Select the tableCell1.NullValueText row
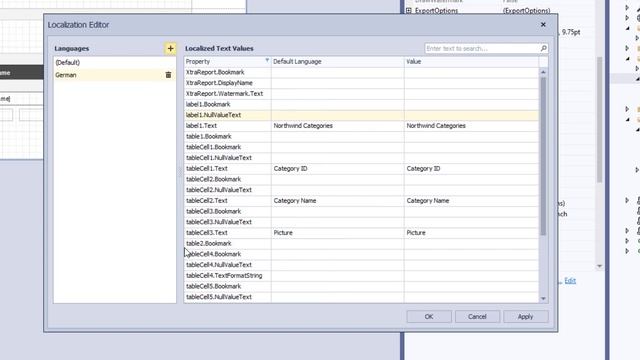This screenshot has height=360, width=640. coord(361,158)
